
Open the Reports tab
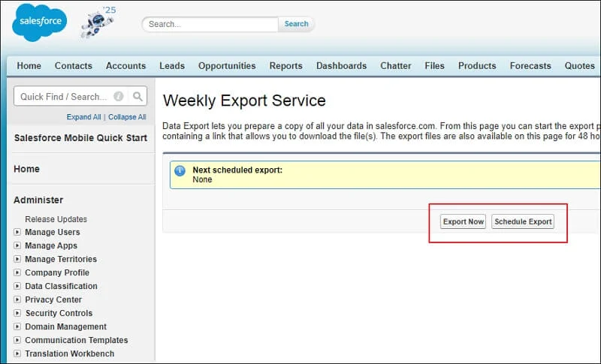[x=286, y=66]
